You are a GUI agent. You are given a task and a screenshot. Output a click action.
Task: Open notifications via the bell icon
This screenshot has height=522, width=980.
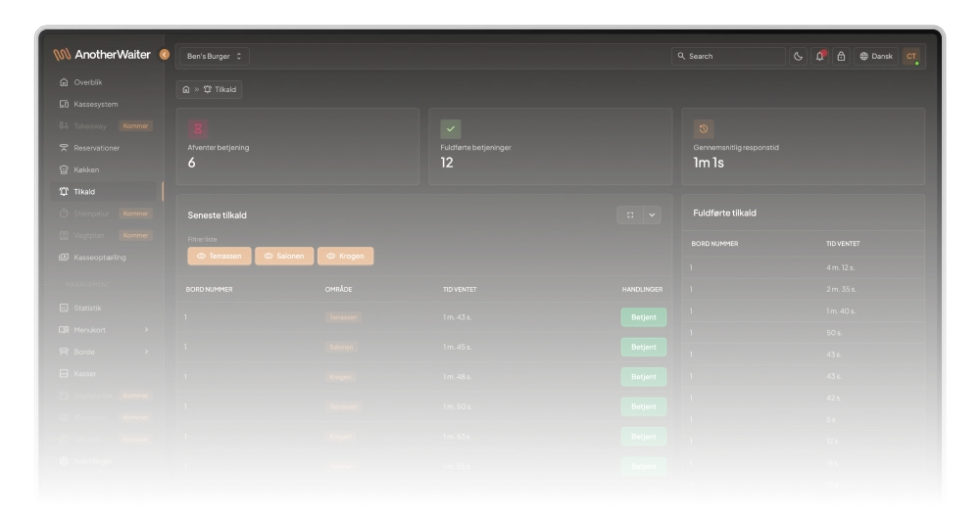820,56
